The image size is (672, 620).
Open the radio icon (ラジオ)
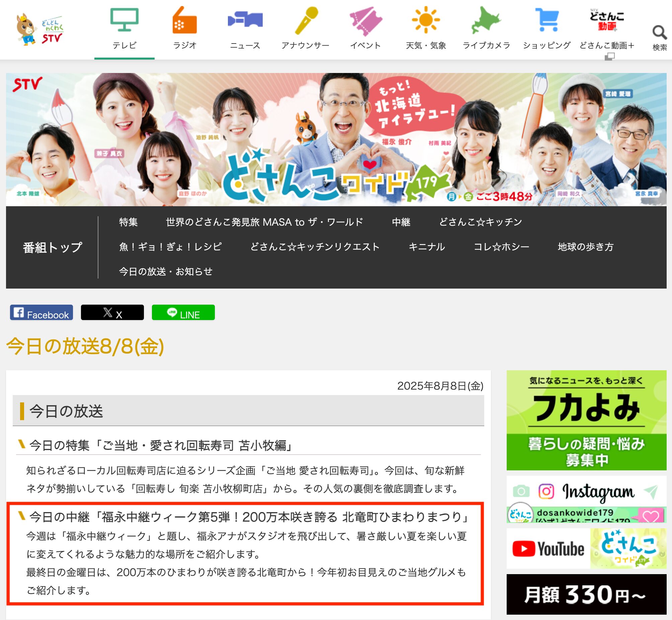click(184, 21)
